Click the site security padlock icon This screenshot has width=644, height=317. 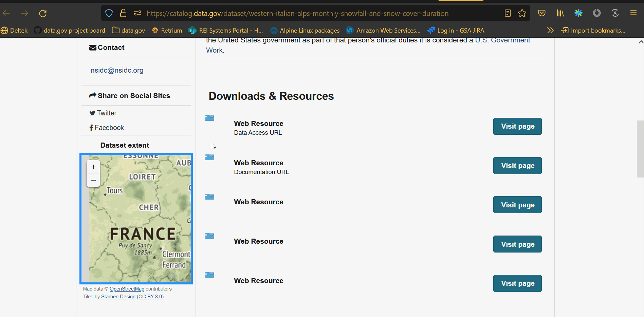click(x=123, y=13)
